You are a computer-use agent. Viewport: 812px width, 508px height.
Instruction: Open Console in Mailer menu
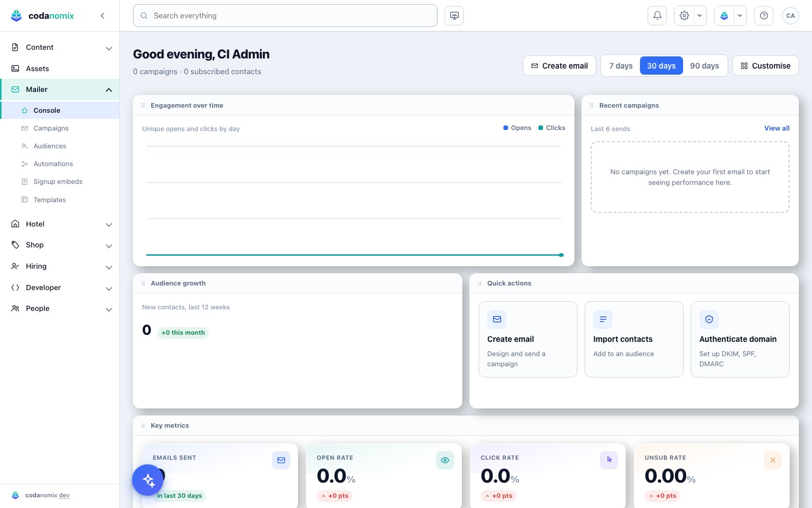[60, 110]
